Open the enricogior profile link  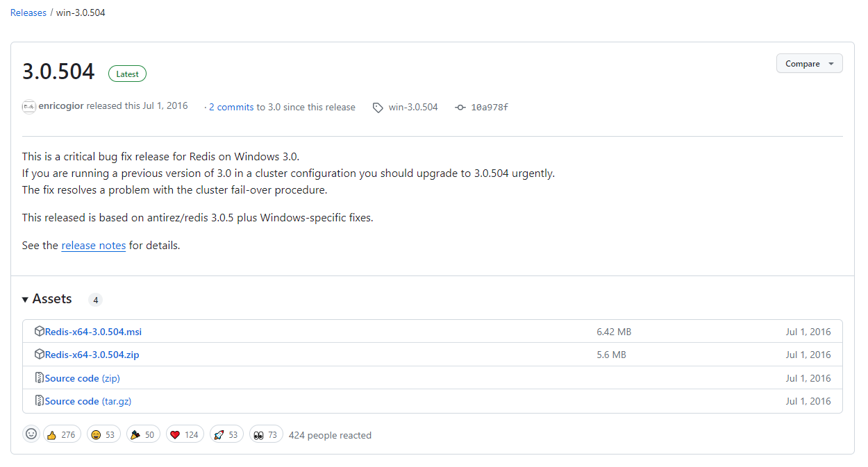(62, 106)
